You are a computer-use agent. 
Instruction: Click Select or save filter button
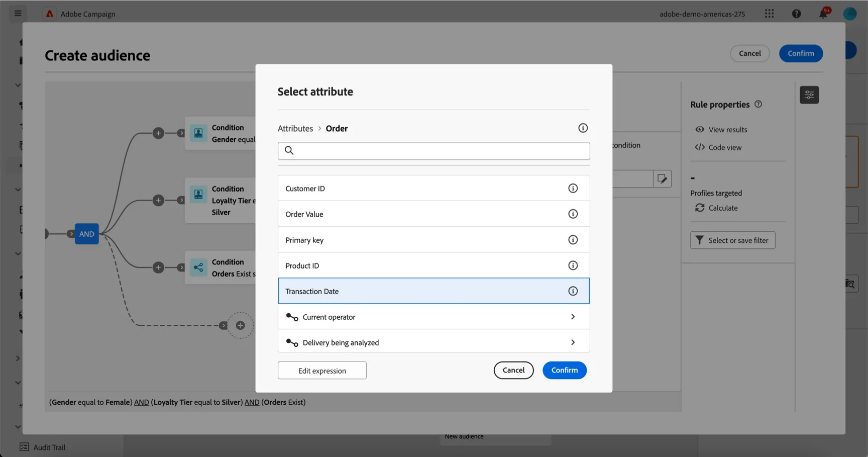732,240
